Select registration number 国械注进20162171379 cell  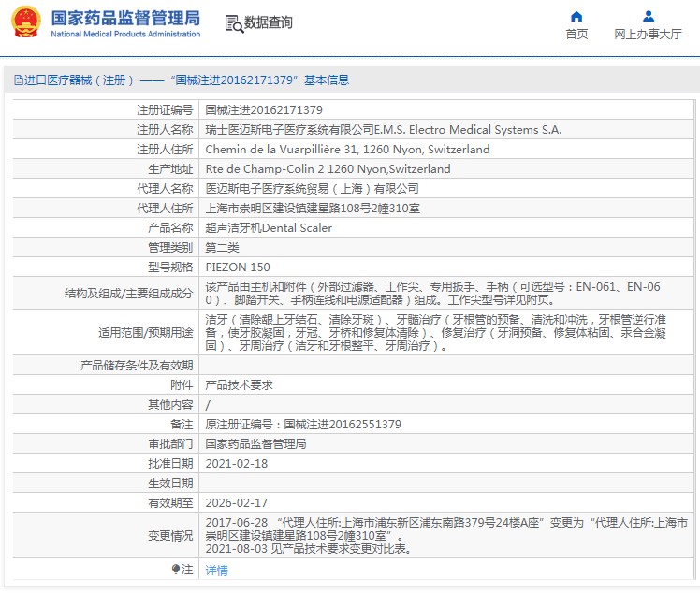coord(264,109)
